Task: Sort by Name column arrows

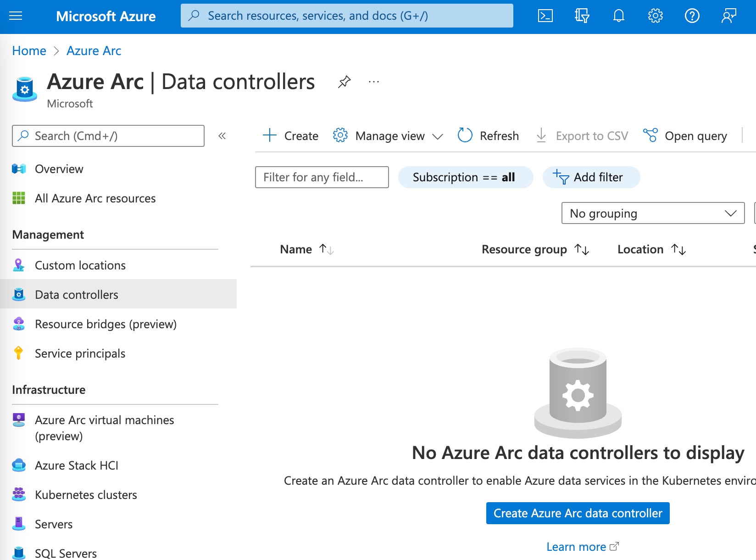Action: tap(327, 249)
